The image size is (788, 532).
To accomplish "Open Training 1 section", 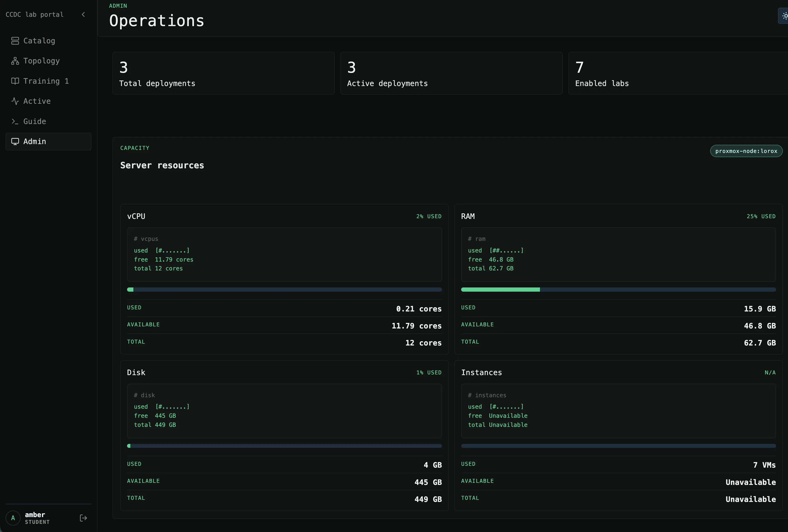I will [48, 81].
